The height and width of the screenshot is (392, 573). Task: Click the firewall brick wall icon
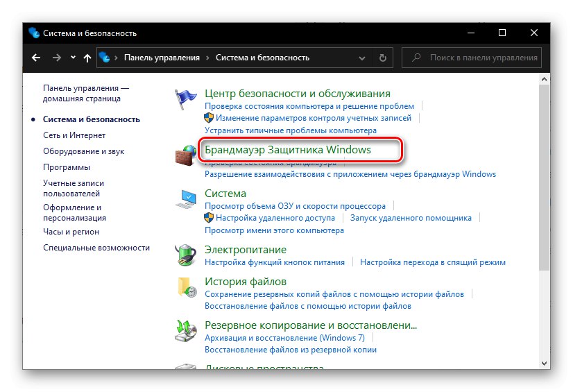click(185, 155)
